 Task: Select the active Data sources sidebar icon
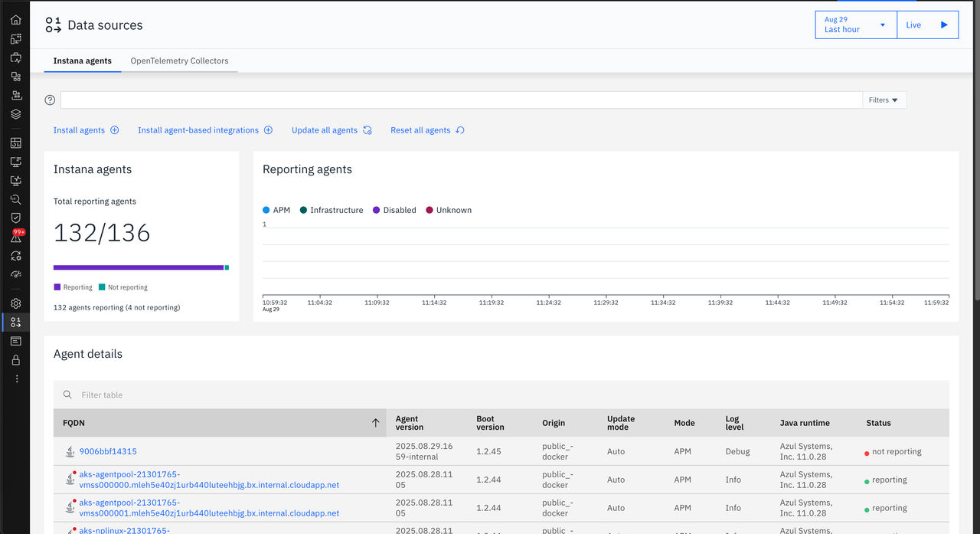click(x=15, y=323)
